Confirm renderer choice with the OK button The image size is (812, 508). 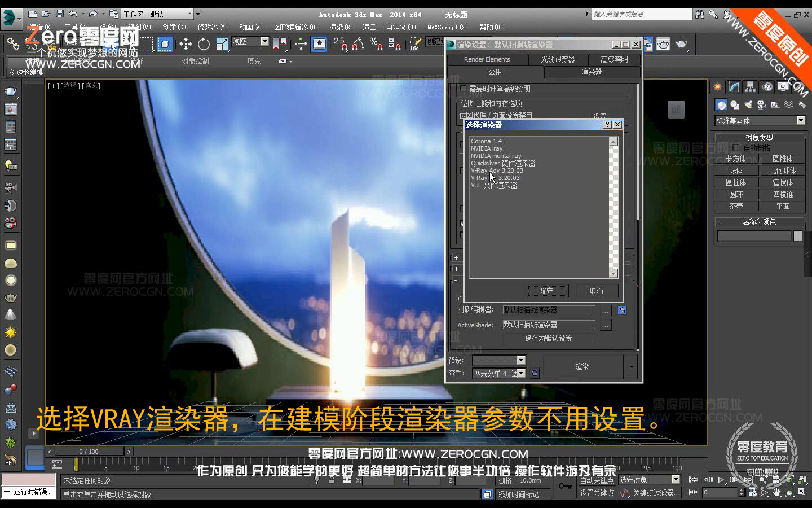point(547,291)
